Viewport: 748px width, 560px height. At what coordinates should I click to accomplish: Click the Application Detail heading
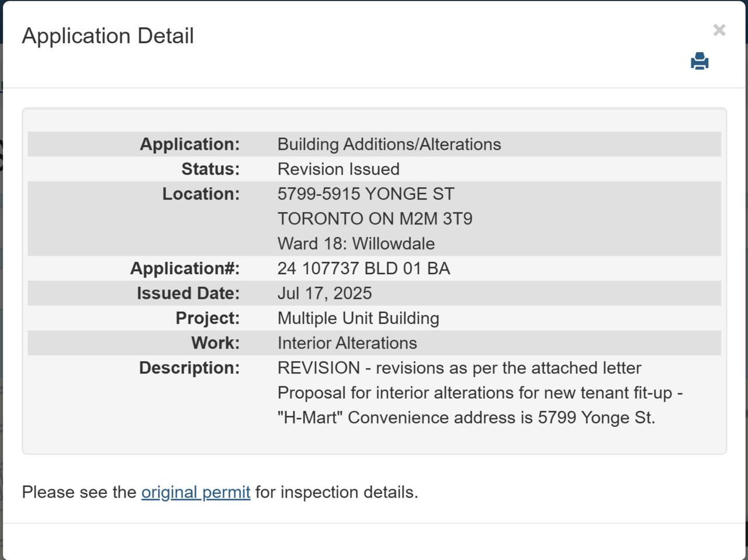point(108,36)
